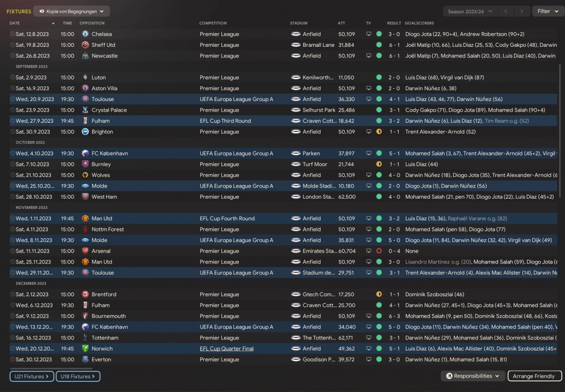565x392 pixels.
Task: Click the Goodison P... stadium name
Action: (318, 359)
